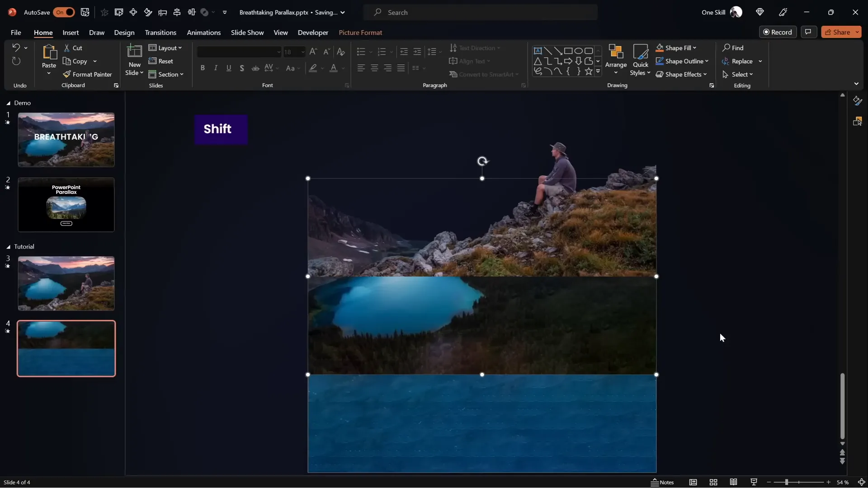Turn off AutoSave
The width and height of the screenshot is (868, 488).
(x=64, y=12)
